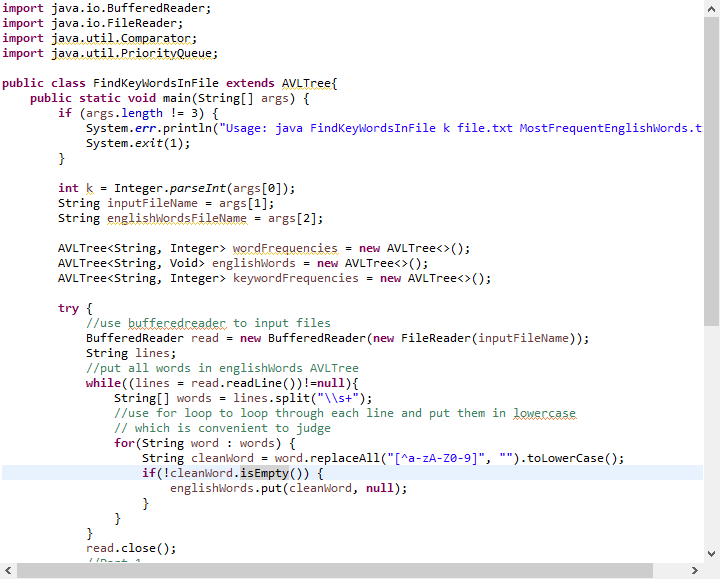Click the vertical scrollbar thumb

(711, 172)
